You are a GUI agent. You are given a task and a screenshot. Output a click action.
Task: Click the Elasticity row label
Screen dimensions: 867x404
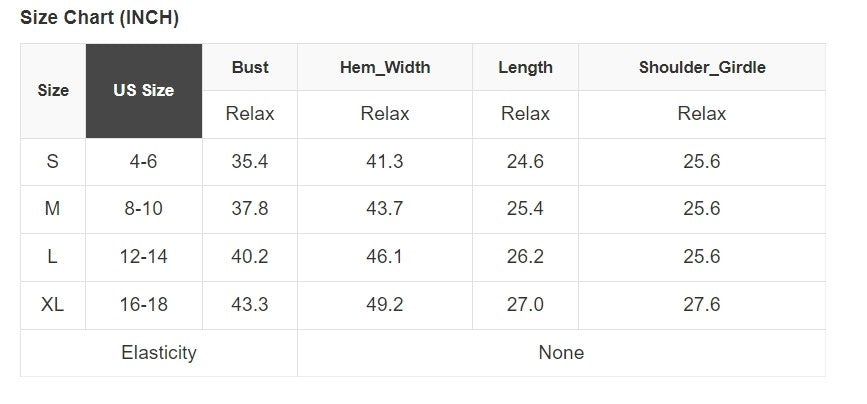pos(158,352)
